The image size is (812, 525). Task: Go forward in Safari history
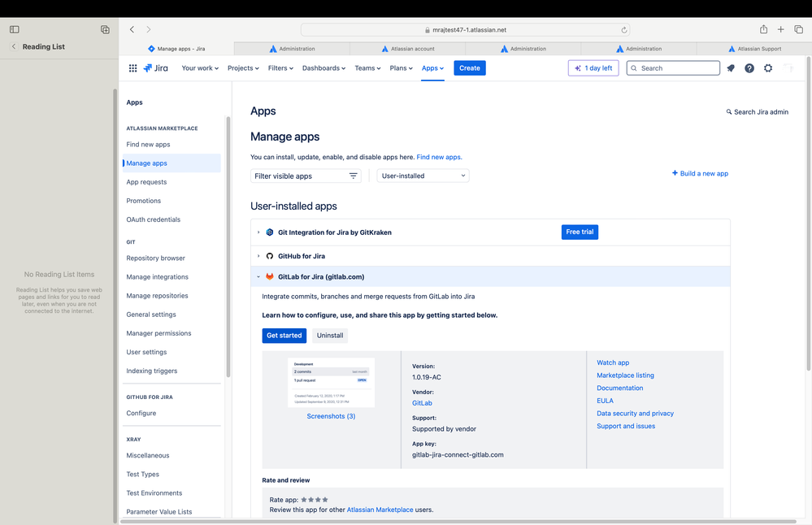click(149, 29)
